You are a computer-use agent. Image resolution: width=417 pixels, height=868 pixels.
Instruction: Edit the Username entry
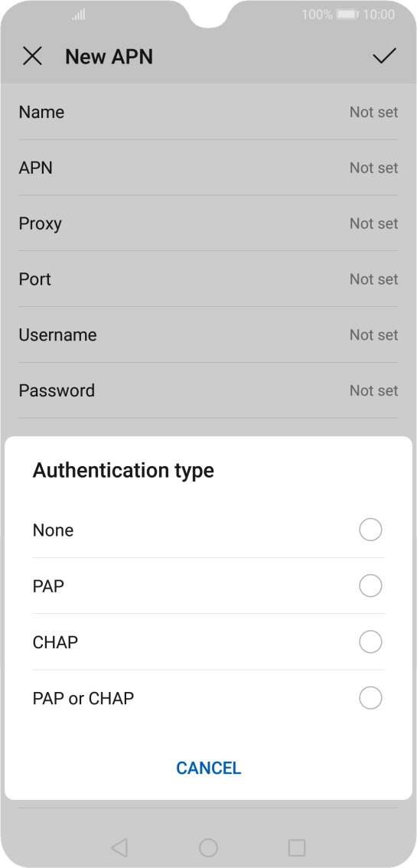tap(208, 335)
